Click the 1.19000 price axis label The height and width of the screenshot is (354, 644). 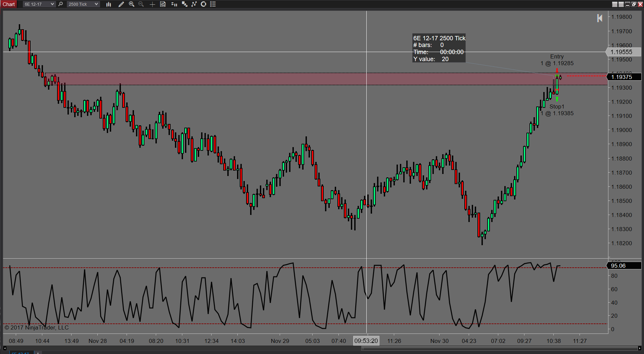point(622,130)
